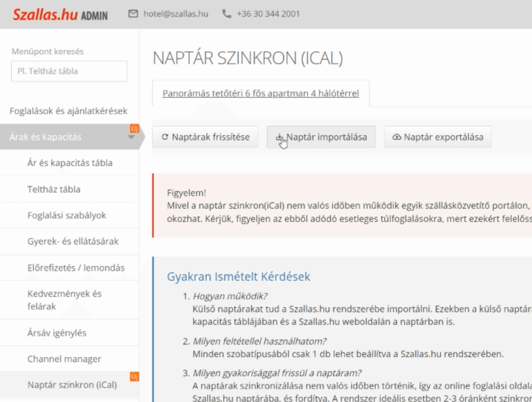Image resolution: width=532 pixels, height=402 pixels.
Task: Open Naptár szinkron (iCal) menu item
Action: 69,385
